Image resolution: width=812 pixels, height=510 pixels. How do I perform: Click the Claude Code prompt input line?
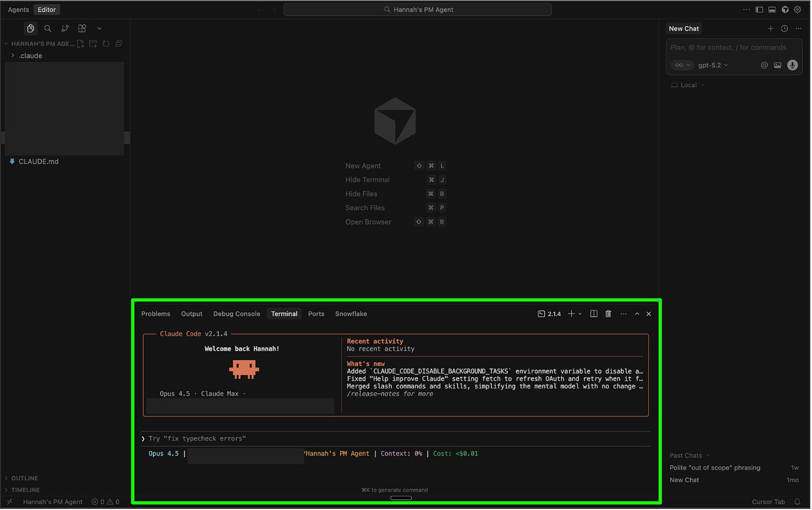pos(396,439)
